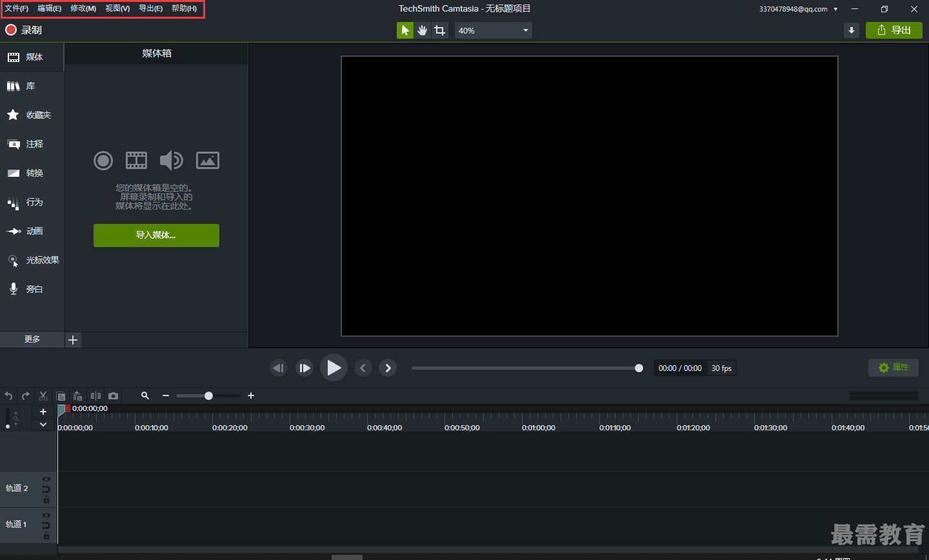Jump to previous clip

pyautogui.click(x=363, y=368)
